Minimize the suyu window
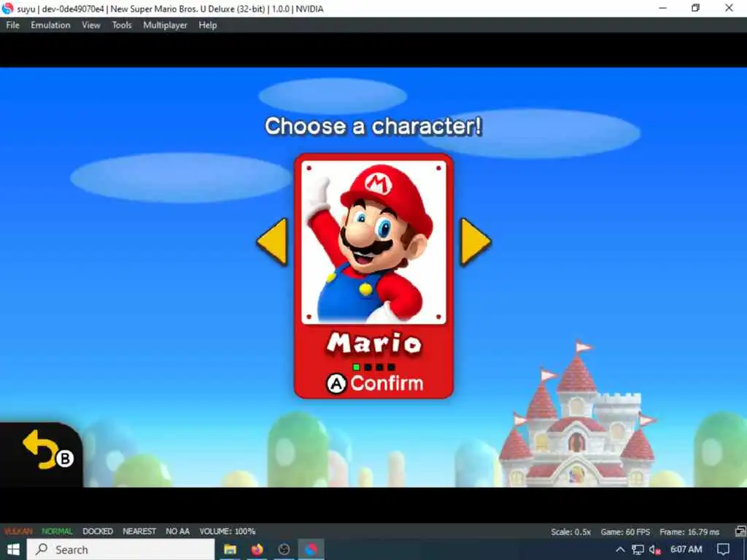This screenshot has height=560, width=747. 662,8
